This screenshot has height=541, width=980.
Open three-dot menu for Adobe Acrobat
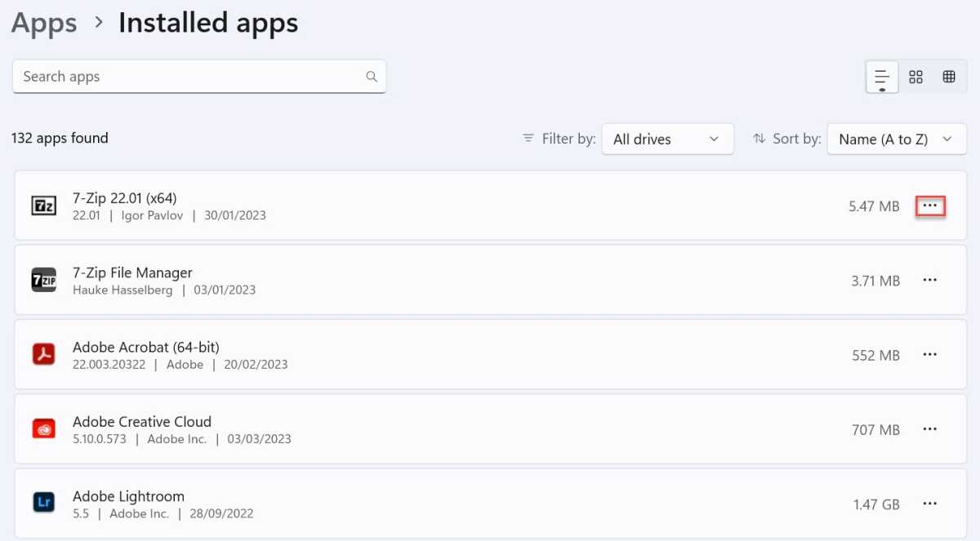tap(929, 354)
